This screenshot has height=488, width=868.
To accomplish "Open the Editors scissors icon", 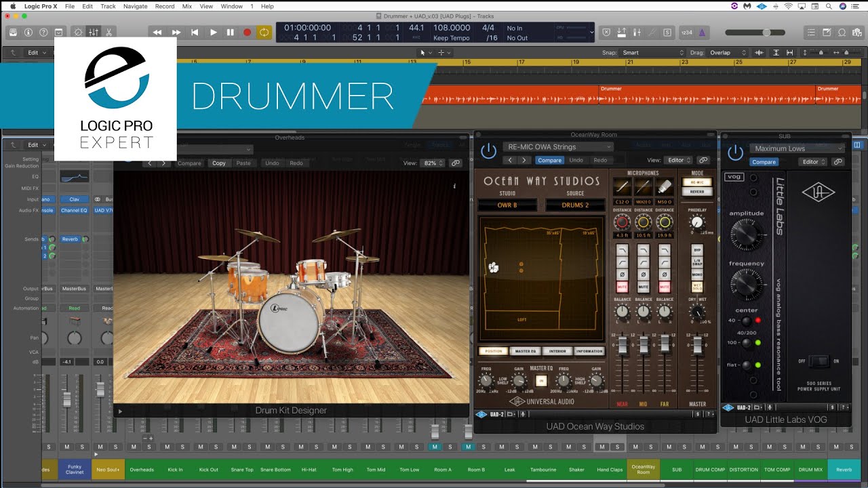I will (x=109, y=32).
